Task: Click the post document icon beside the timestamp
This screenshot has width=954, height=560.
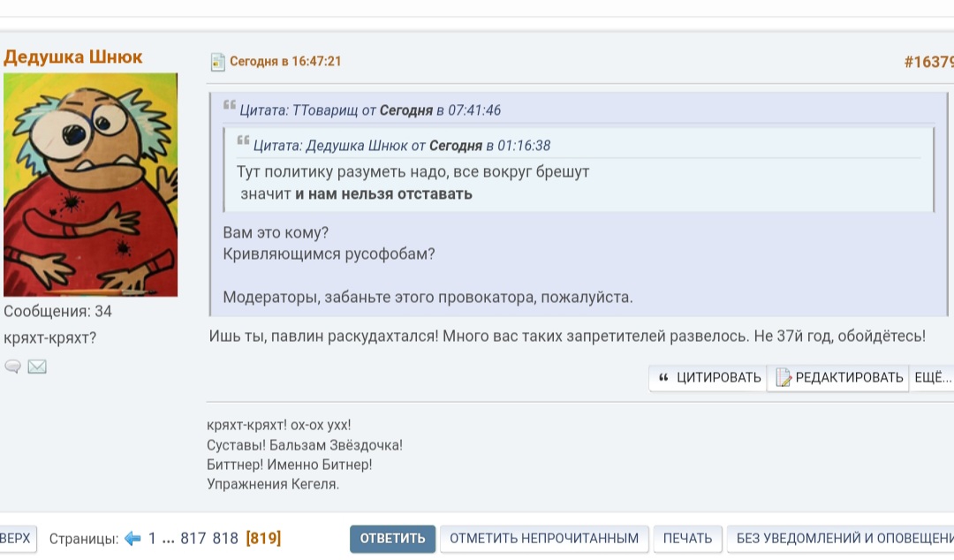Action: [x=217, y=62]
